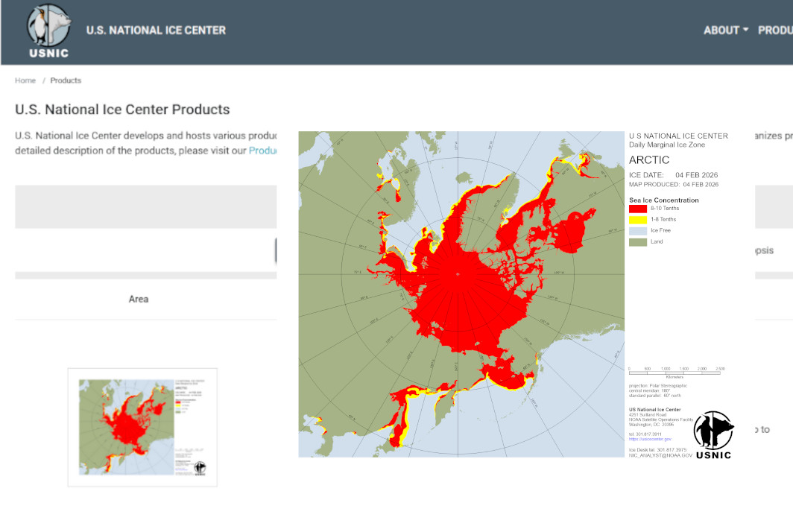Click the large Arctic sea ice map preview
The width and height of the screenshot is (793, 532).
pyautogui.click(x=461, y=294)
